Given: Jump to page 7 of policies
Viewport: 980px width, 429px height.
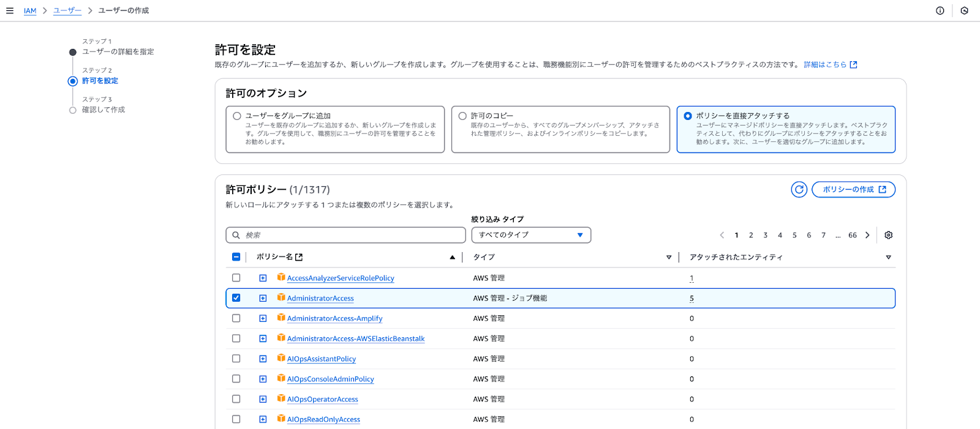Looking at the screenshot, I should coord(823,235).
